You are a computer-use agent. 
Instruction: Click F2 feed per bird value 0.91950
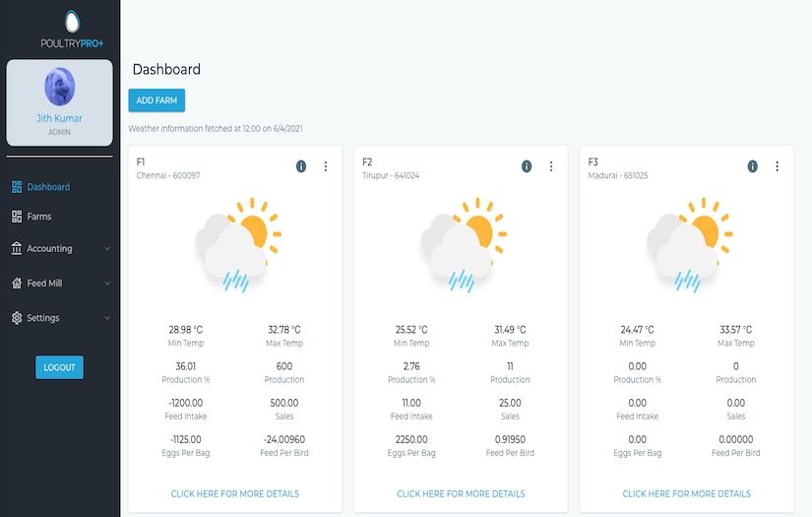coord(510,439)
